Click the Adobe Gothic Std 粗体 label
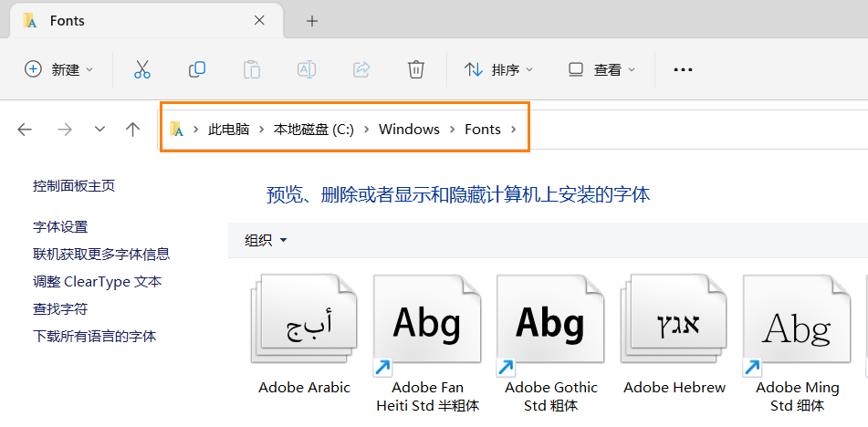Image resolution: width=868 pixels, height=427 pixels. click(x=550, y=397)
